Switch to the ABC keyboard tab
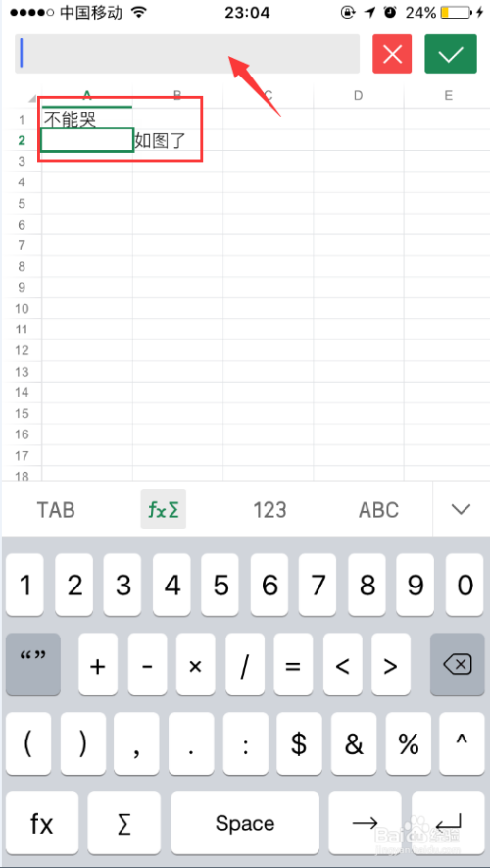 pos(379,509)
